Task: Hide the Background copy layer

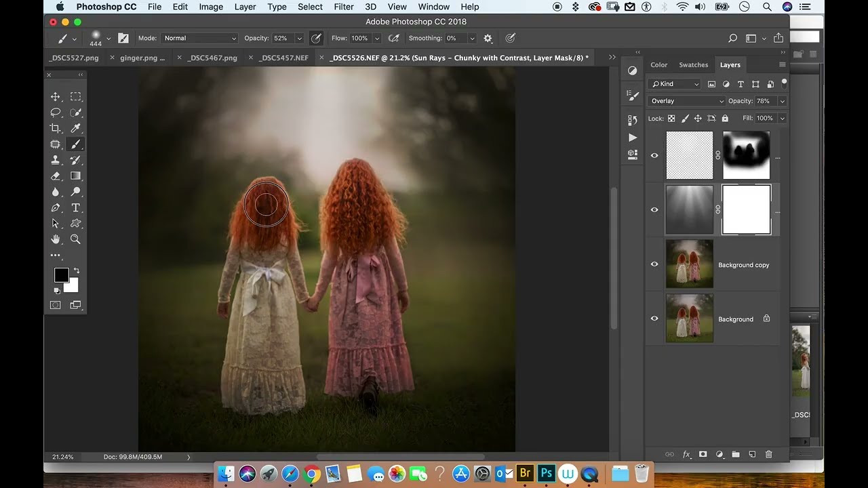Action: [x=654, y=264]
